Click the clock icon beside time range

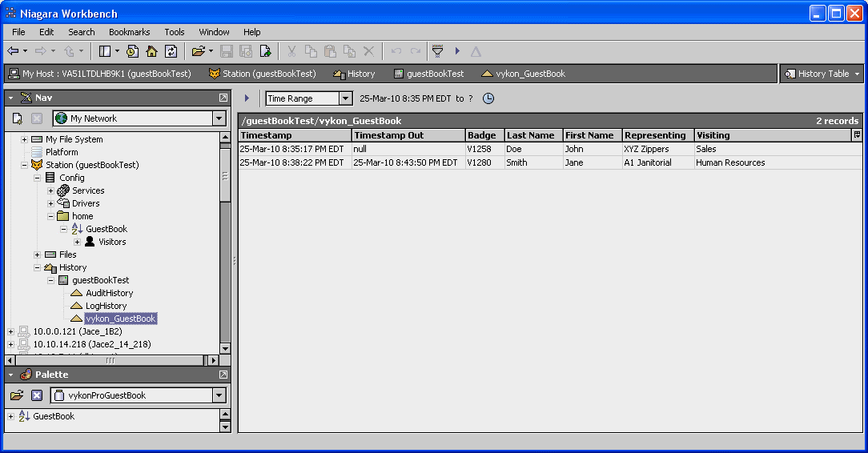(488, 98)
